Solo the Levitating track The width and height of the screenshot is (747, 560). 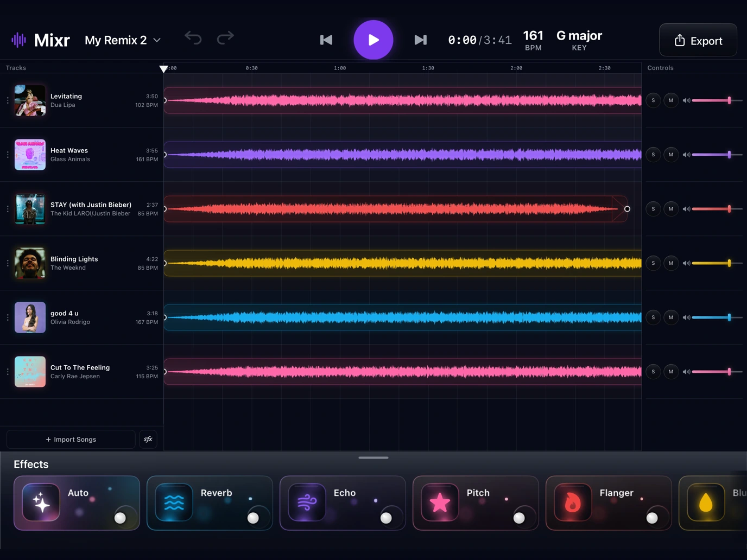(653, 100)
